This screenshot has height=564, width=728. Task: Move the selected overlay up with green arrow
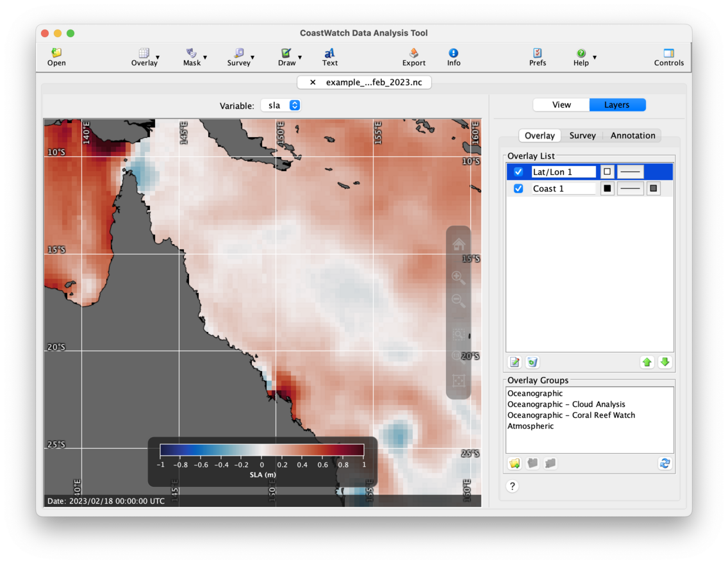coord(647,362)
